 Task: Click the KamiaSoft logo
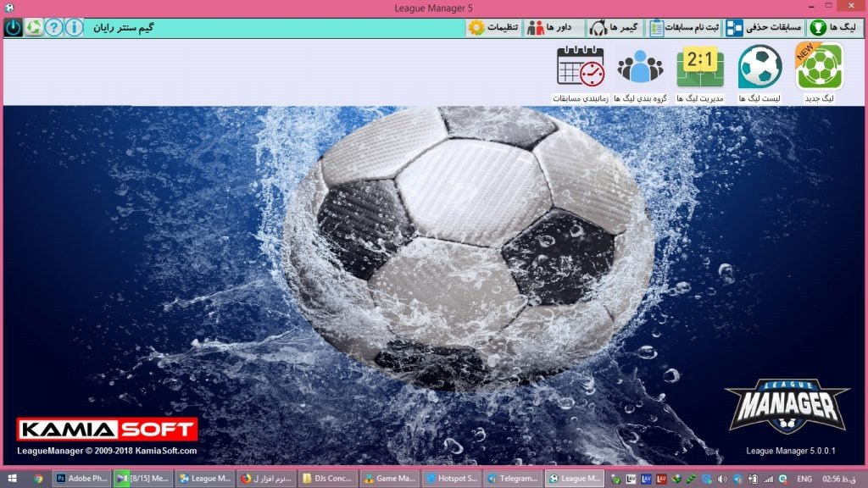[108, 430]
